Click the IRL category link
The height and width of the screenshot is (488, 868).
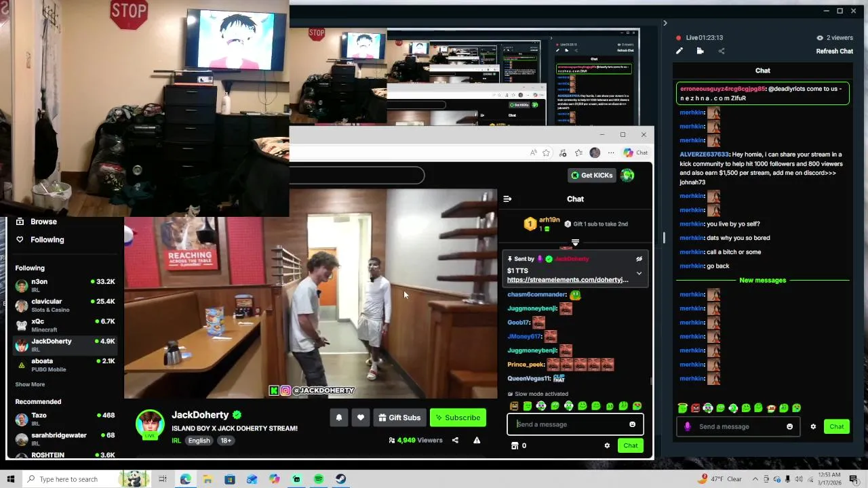[176, 441]
